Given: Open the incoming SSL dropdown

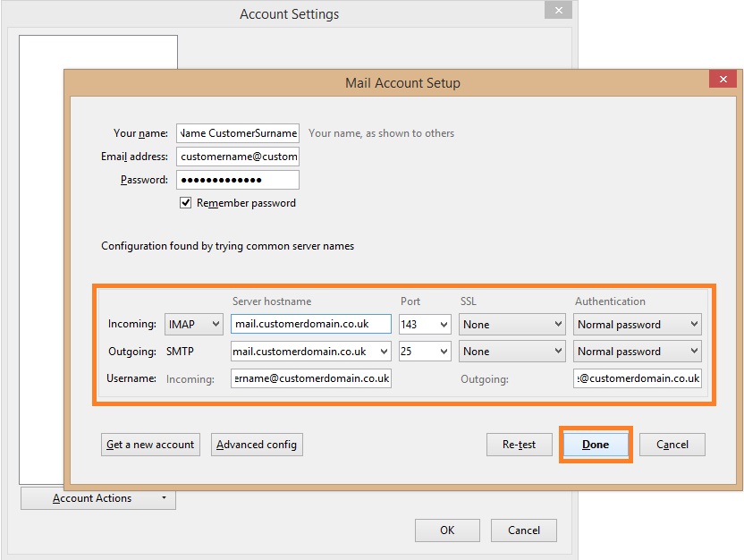Looking at the screenshot, I should [512, 325].
